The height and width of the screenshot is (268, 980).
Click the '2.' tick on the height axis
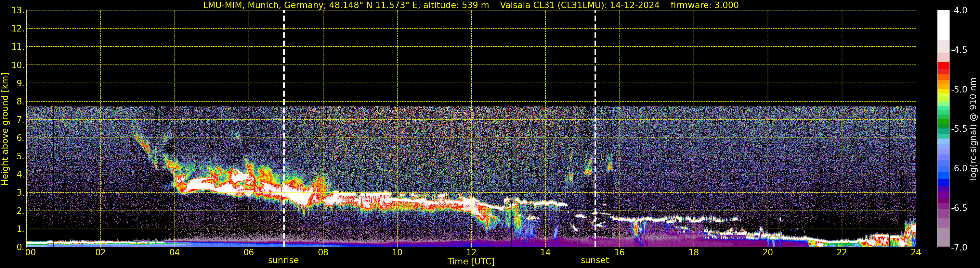tap(20, 211)
